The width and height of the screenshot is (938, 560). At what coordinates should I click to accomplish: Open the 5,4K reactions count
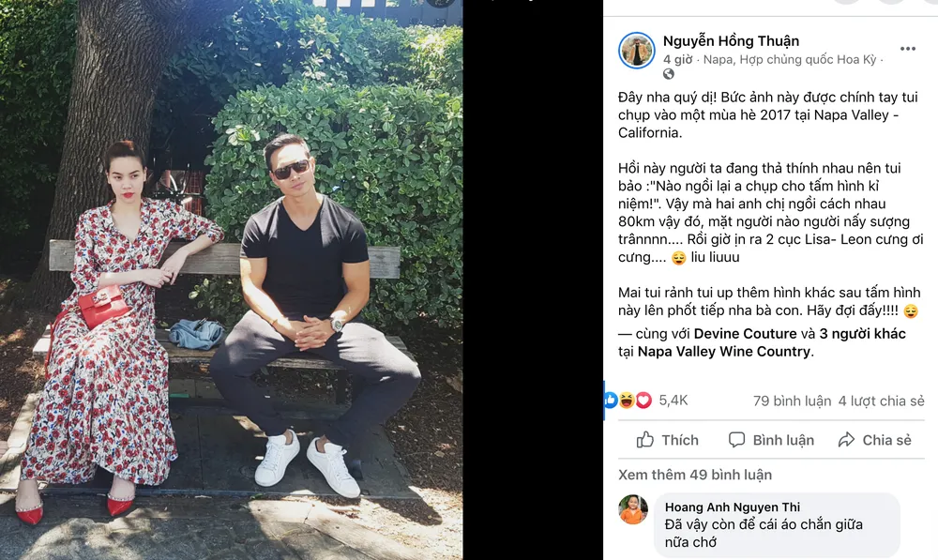point(673,401)
